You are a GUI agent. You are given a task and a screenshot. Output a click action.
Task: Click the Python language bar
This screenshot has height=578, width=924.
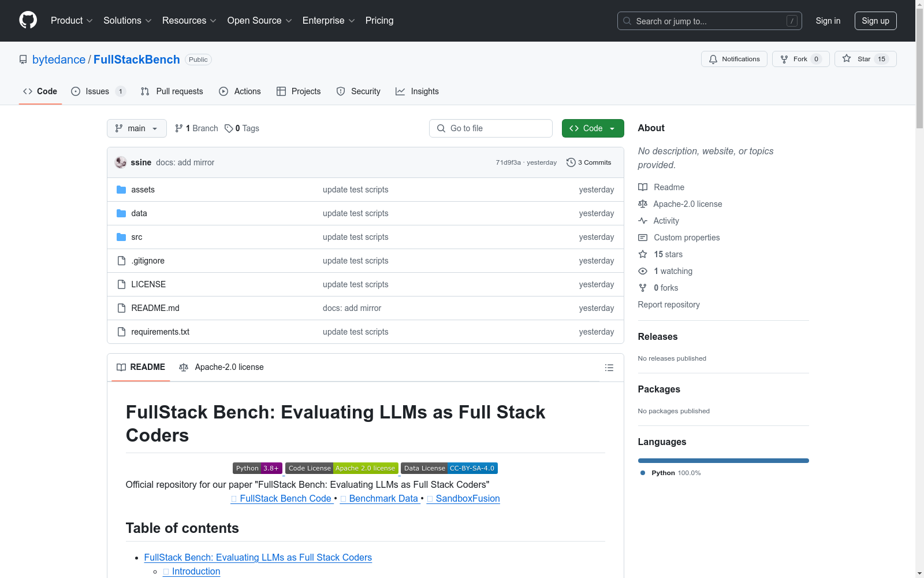click(724, 461)
